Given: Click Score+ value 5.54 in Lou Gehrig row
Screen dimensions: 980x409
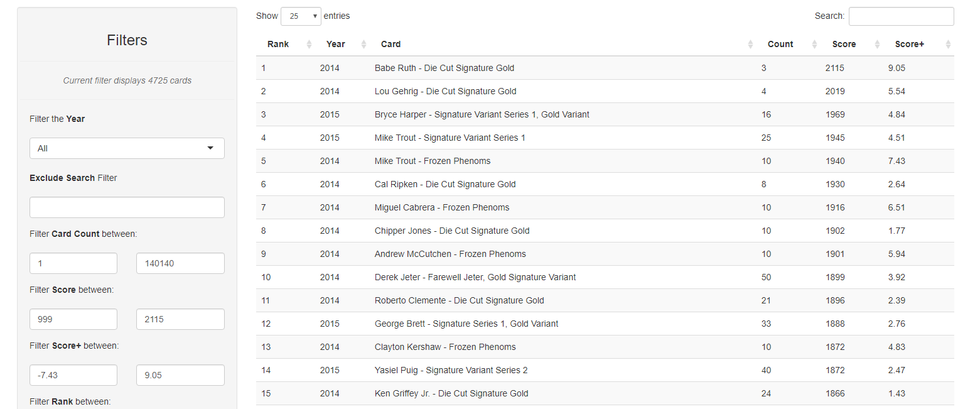Looking at the screenshot, I should [897, 91].
